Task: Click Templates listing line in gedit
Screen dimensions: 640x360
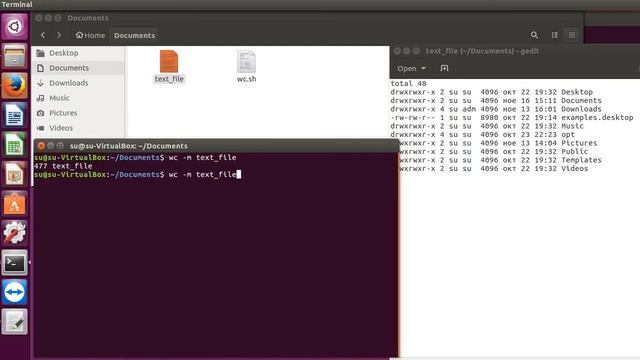Action: 500,160
